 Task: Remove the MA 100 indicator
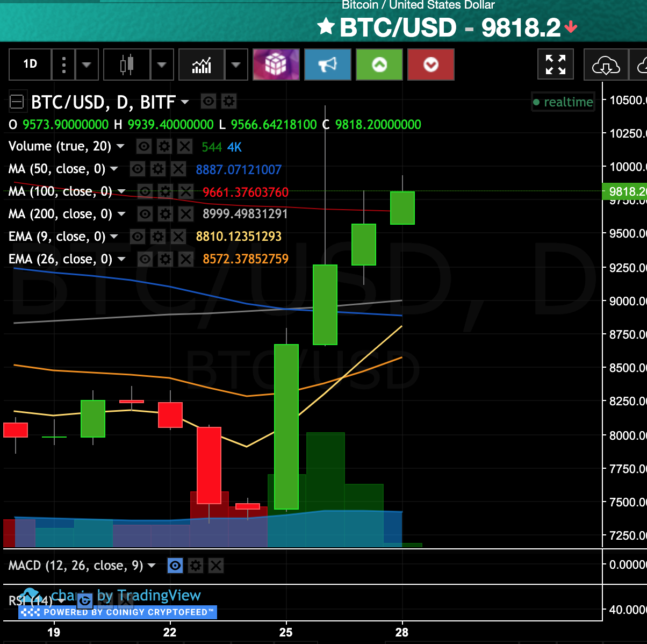click(185, 191)
